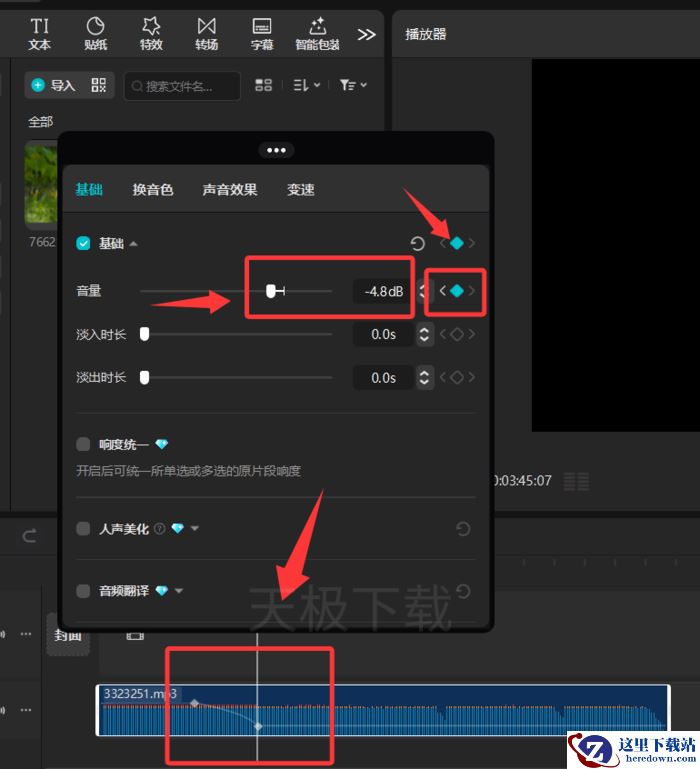The width and height of the screenshot is (700, 769).
Task: Switch to the 基础 tab
Action: 89,189
